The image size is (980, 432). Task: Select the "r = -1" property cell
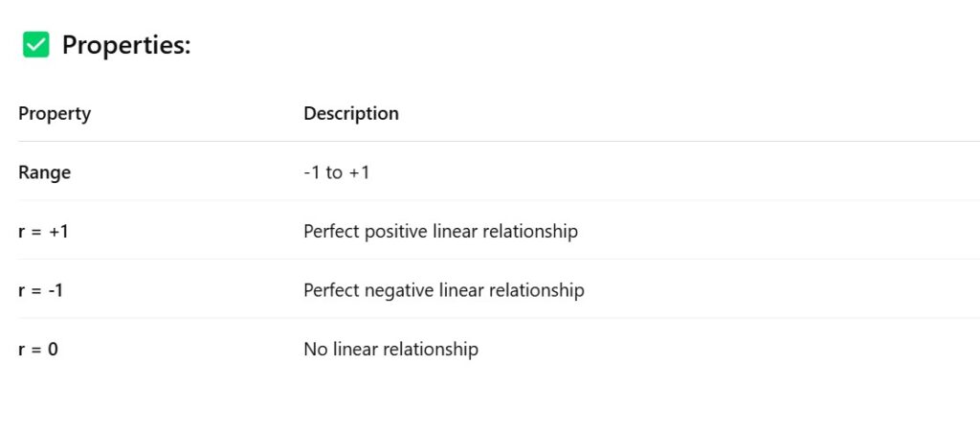click(41, 290)
